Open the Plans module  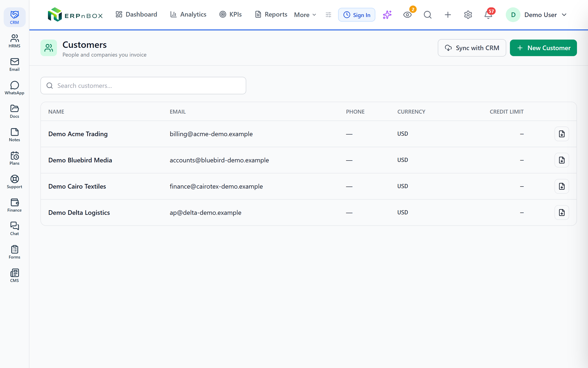(x=14, y=158)
